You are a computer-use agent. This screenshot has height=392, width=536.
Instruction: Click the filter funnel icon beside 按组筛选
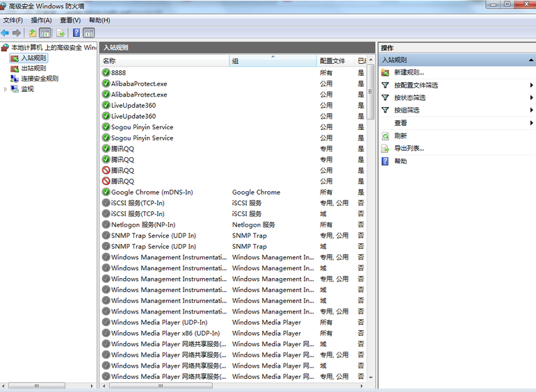(385, 110)
